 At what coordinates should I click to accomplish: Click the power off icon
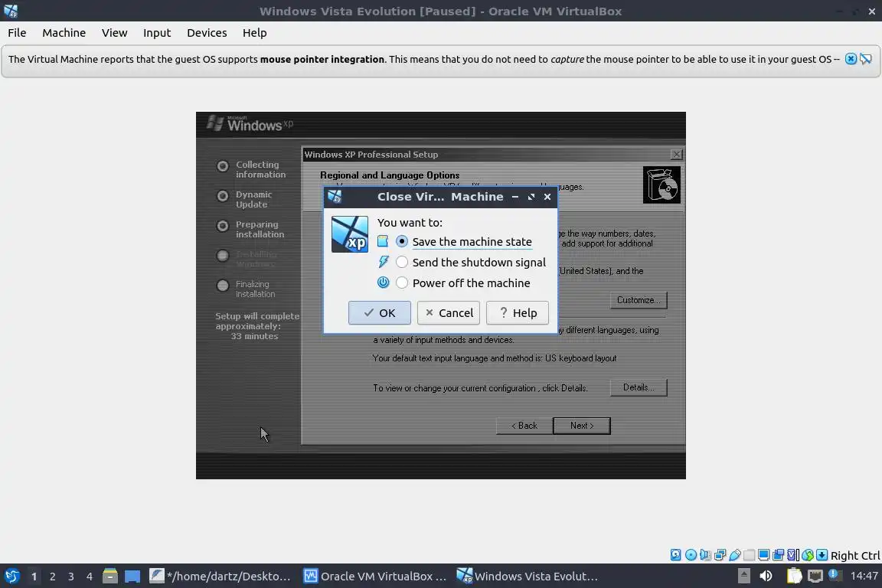click(383, 283)
